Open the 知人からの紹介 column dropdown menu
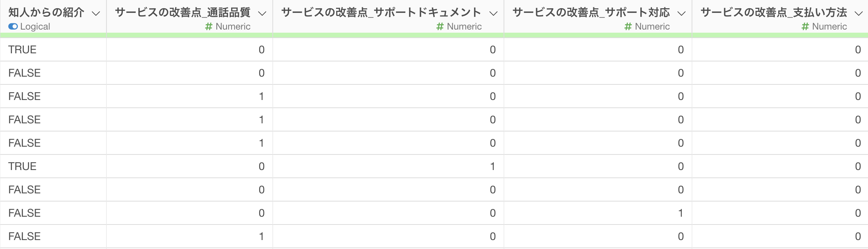868x249 pixels. [x=96, y=14]
